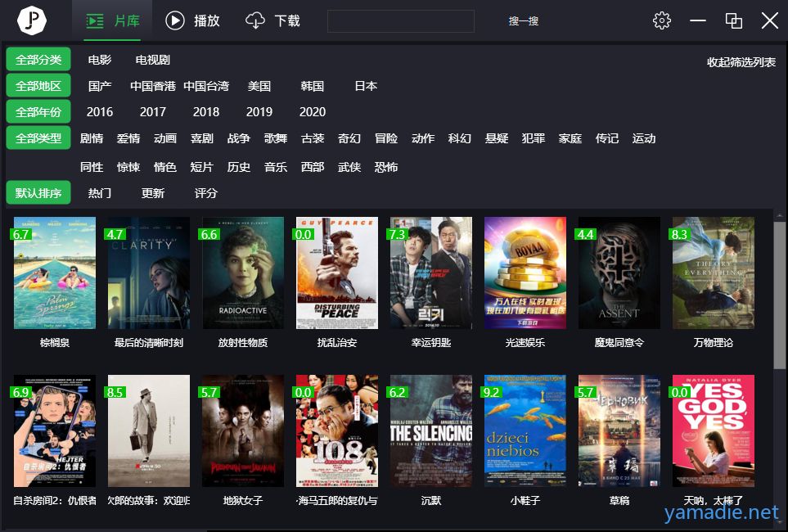Open The Silencing 沉默 poster
This screenshot has width=788, height=532.
[x=431, y=431]
